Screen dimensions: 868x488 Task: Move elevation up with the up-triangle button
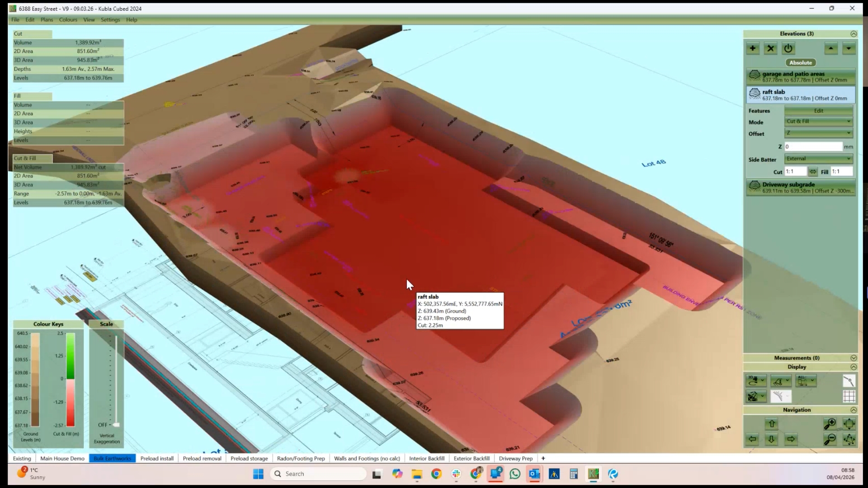pyautogui.click(x=831, y=48)
